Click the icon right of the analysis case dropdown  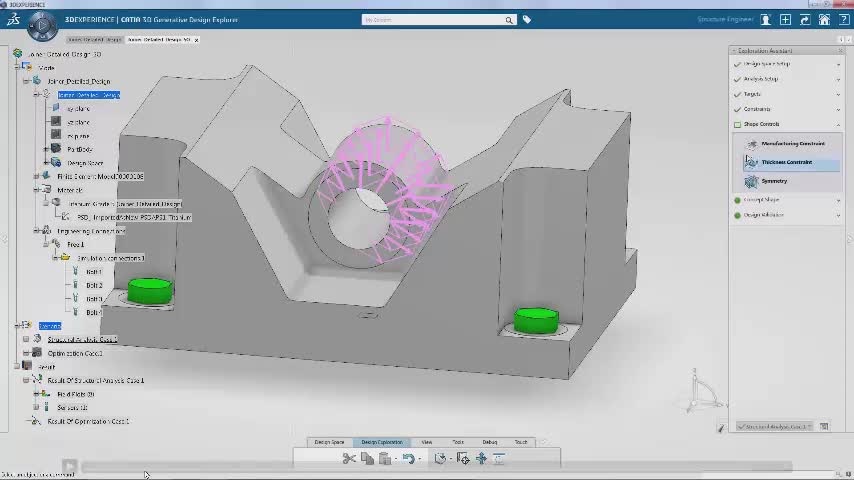[824, 427]
